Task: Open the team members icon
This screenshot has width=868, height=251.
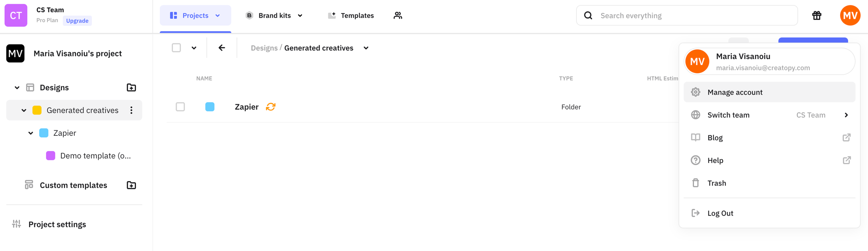Action: tap(398, 15)
